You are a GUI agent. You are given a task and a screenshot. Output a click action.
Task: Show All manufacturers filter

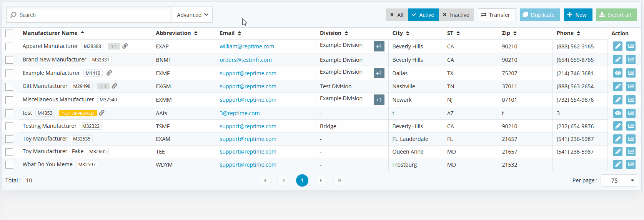click(397, 15)
